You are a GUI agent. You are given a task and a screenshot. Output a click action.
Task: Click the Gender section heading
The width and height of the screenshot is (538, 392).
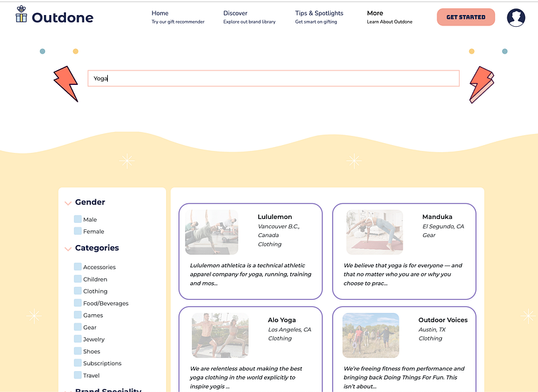pyautogui.click(x=90, y=202)
